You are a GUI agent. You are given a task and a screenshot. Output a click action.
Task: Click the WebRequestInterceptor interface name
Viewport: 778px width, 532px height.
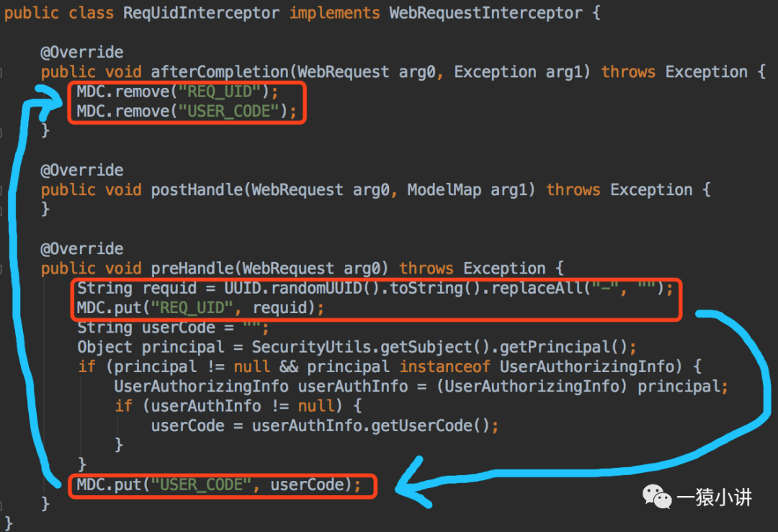(486, 13)
